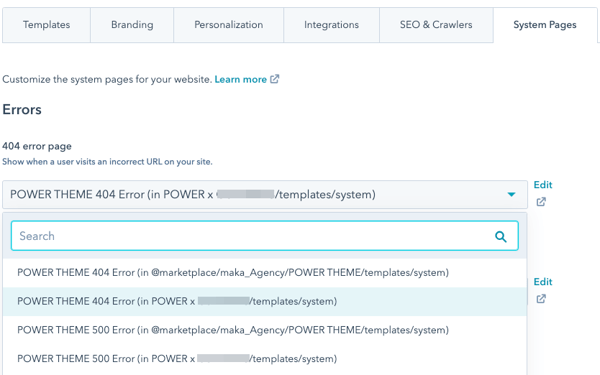The width and height of the screenshot is (600, 375).
Task: Open external link icon under second Edit
Action: pos(541,299)
